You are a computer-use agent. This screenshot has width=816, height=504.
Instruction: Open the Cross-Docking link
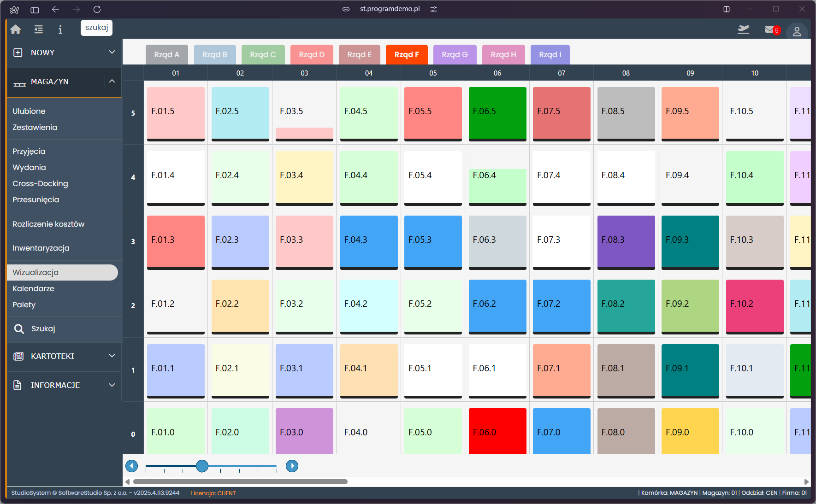click(40, 184)
